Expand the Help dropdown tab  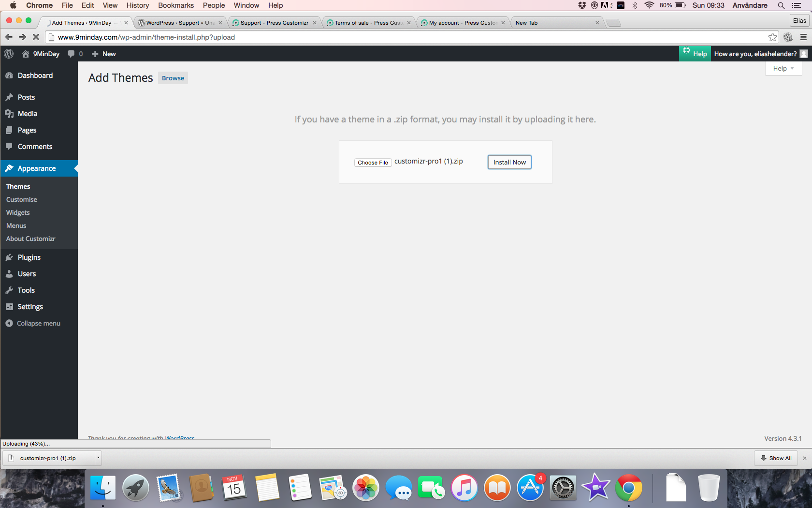[783, 68]
